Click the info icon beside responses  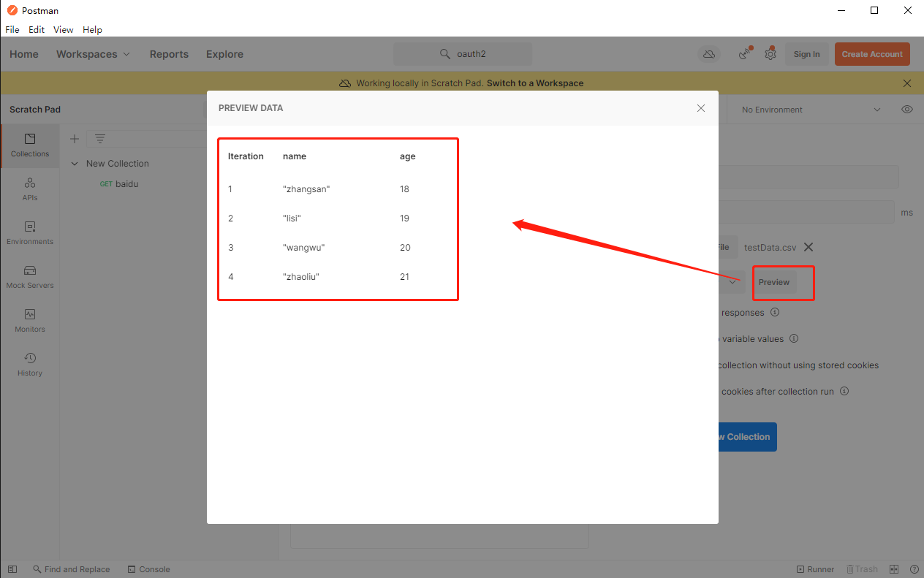(775, 312)
